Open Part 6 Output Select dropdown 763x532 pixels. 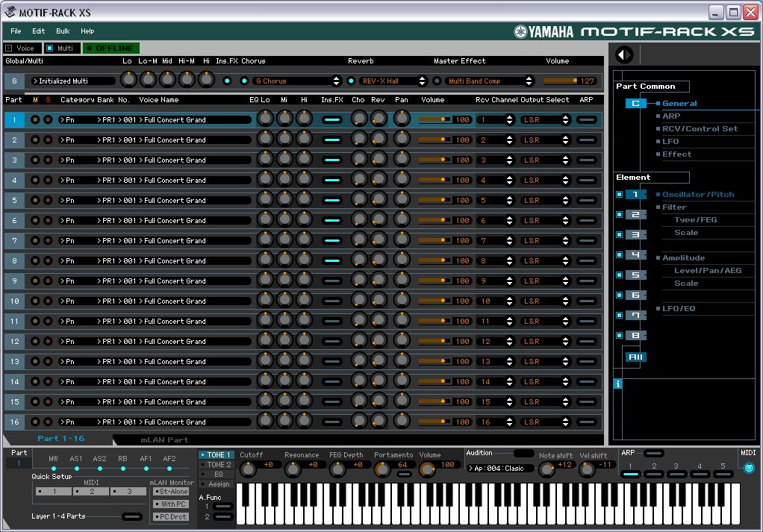545,220
